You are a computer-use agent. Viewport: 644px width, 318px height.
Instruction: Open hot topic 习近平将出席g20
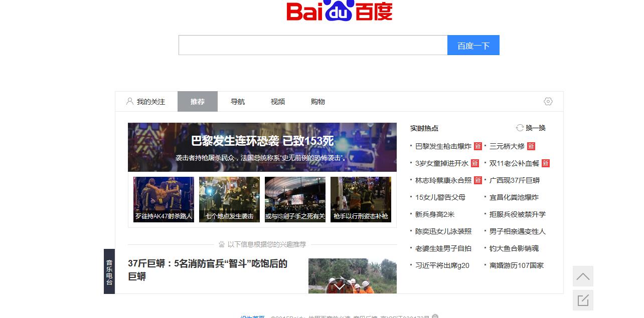pyautogui.click(x=442, y=265)
